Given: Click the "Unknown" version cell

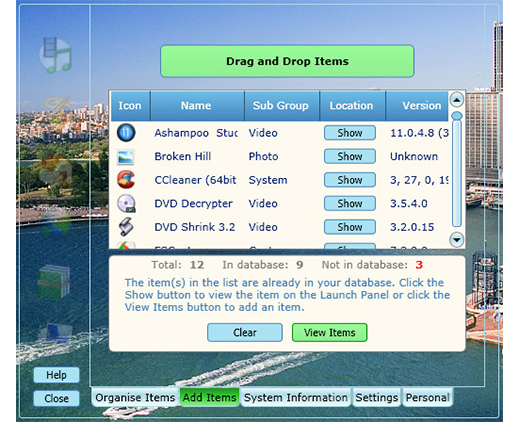Looking at the screenshot, I should [x=414, y=156].
